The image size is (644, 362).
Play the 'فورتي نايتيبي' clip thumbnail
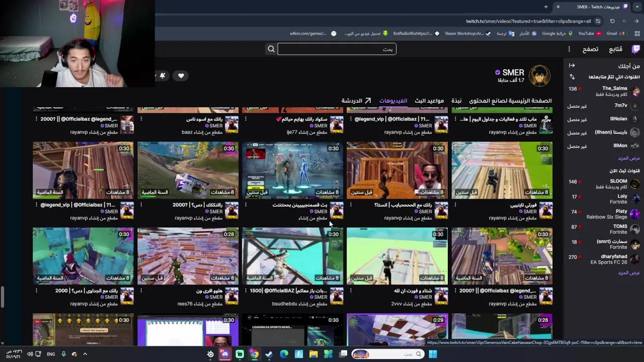tap(502, 170)
